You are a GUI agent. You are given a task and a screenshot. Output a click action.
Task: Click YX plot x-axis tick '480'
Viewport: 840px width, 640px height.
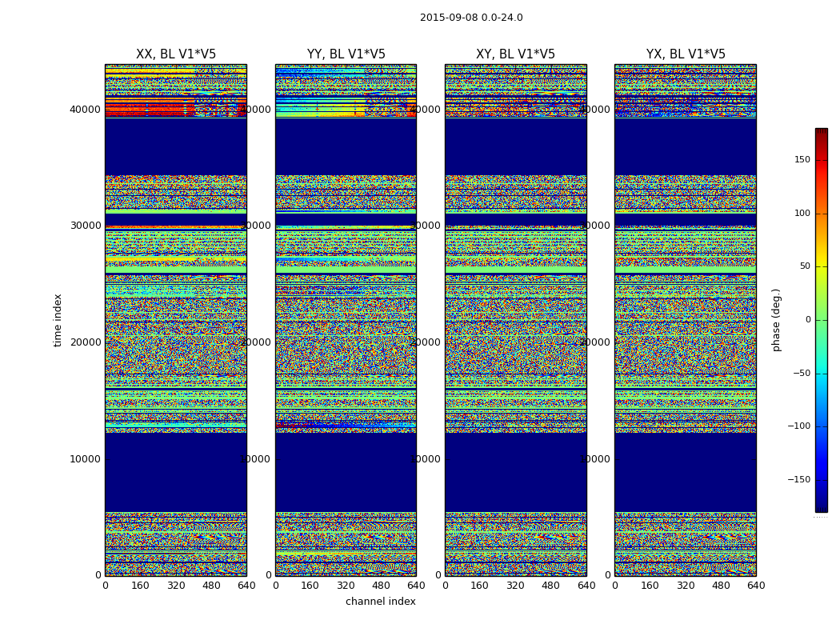click(x=721, y=586)
